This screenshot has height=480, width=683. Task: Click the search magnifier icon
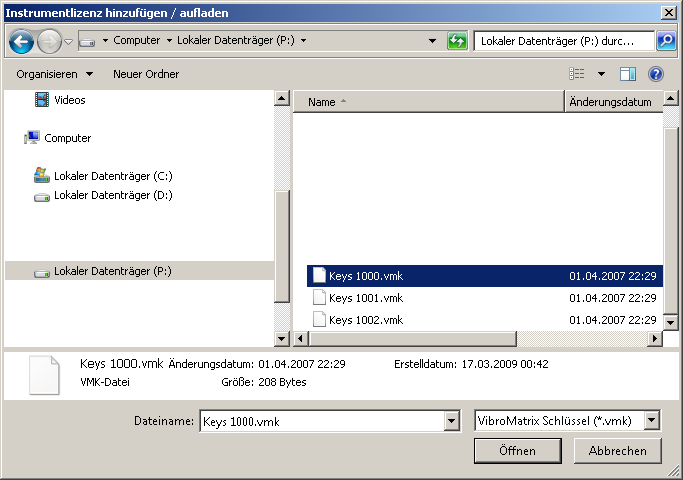point(665,41)
